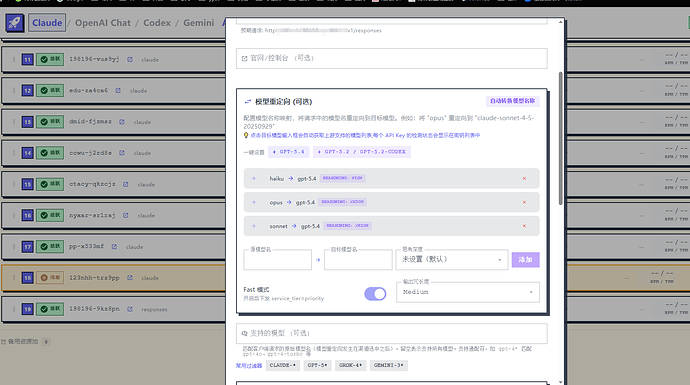Open external link for ccwu-j2rd8s
690x385 pixels.
tap(122, 153)
